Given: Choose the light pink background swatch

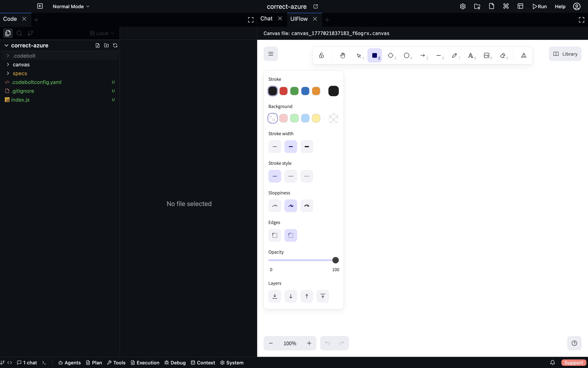Looking at the screenshot, I should click(x=284, y=118).
